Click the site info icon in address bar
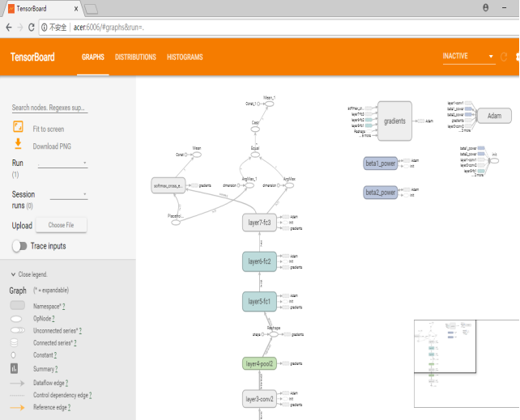 click(44, 28)
